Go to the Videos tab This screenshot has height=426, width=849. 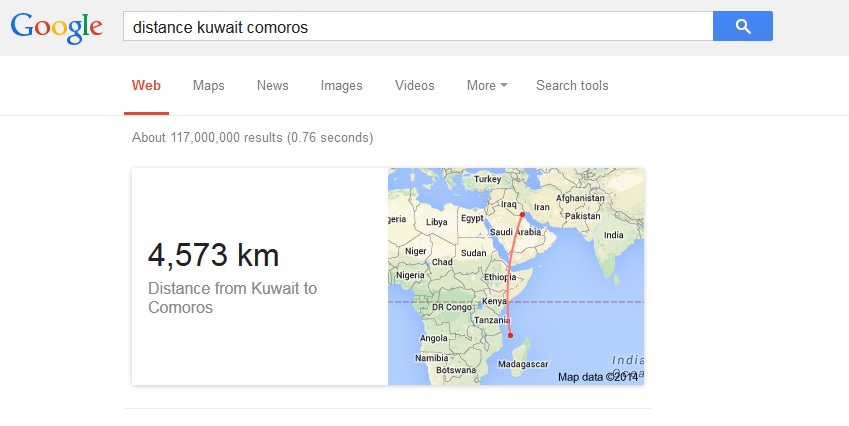click(x=414, y=86)
